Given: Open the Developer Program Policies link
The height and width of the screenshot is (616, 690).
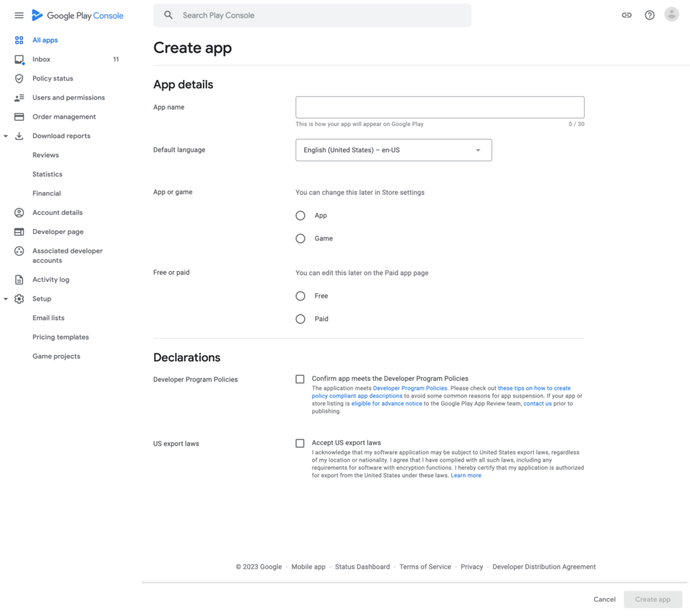Looking at the screenshot, I should (410, 388).
